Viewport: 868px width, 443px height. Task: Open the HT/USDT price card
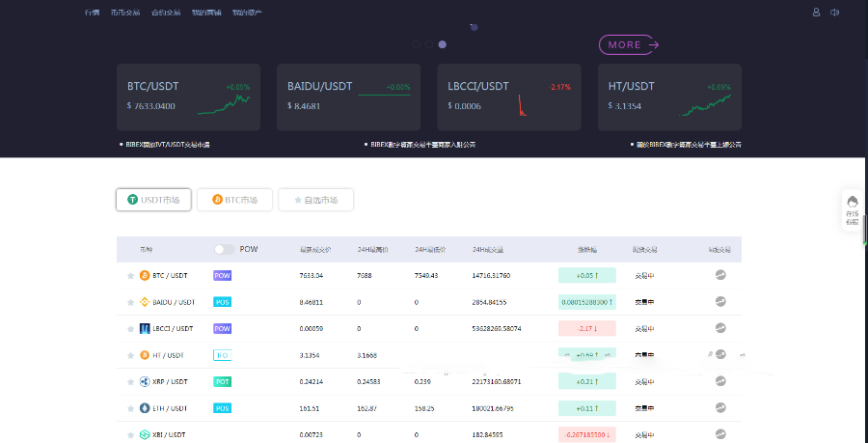pyautogui.click(x=670, y=97)
